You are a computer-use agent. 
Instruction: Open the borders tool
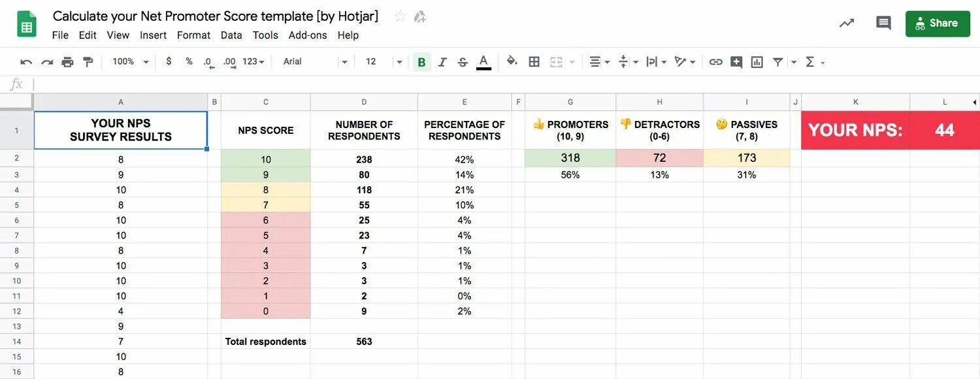coord(534,62)
